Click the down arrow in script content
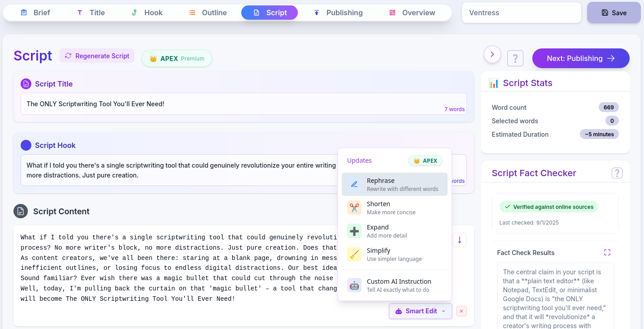 tap(460, 240)
